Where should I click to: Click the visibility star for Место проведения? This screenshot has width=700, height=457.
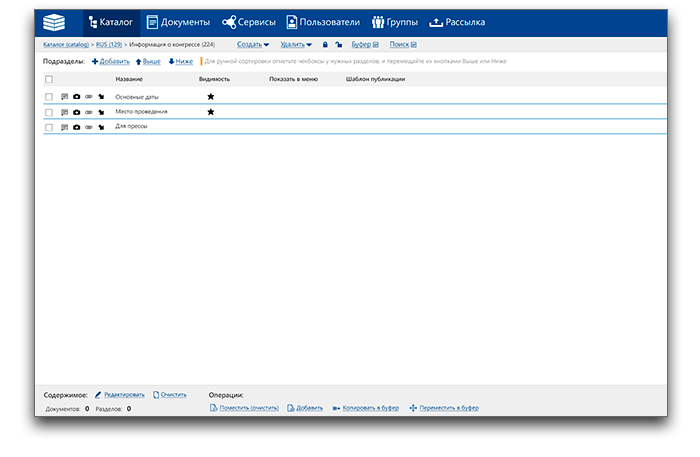(x=210, y=112)
